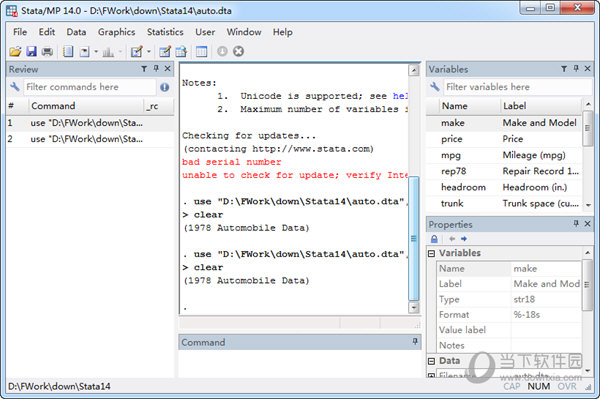The width and height of the screenshot is (600, 399).
Task: Click the forward arrow in Properties panel
Action: click(464, 239)
